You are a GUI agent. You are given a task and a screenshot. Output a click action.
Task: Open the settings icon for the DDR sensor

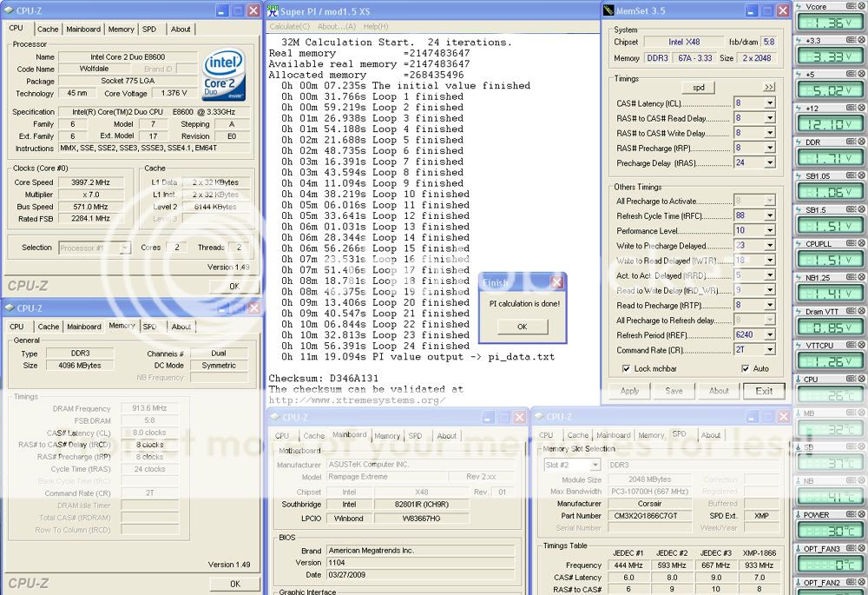pyautogui.click(x=852, y=142)
